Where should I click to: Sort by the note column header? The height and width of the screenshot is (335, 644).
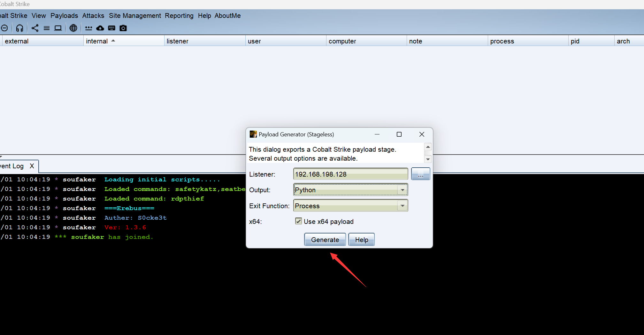pyautogui.click(x=447, y=41)
